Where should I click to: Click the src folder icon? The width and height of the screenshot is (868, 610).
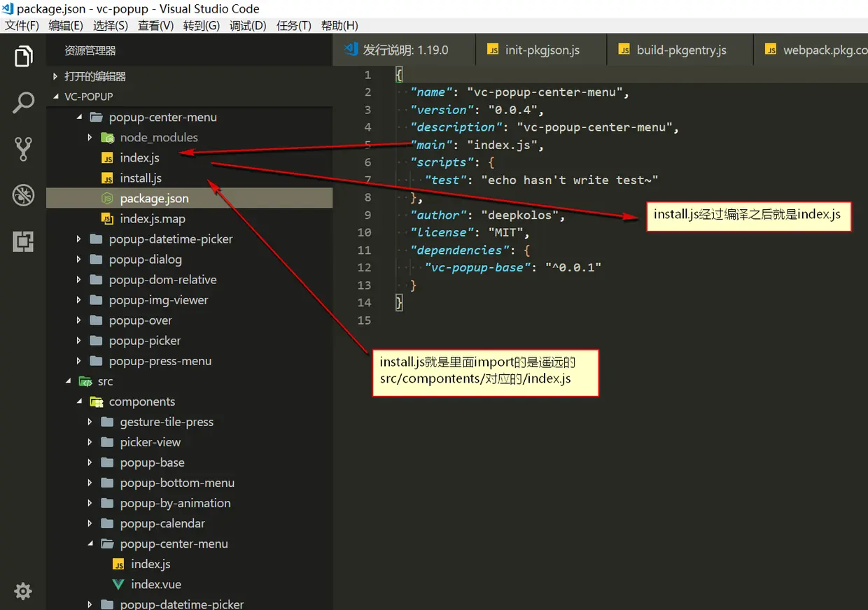[x=85, y=381]
